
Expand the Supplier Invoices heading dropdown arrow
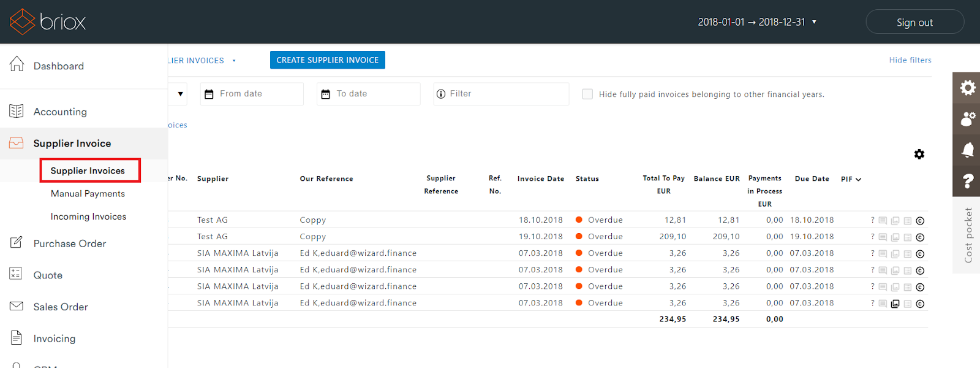pos(234,61)
